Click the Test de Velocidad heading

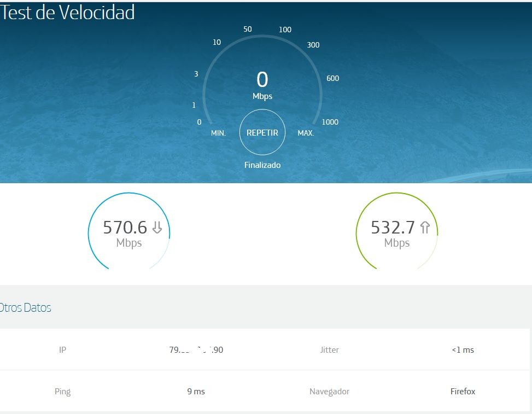point(67,13)
